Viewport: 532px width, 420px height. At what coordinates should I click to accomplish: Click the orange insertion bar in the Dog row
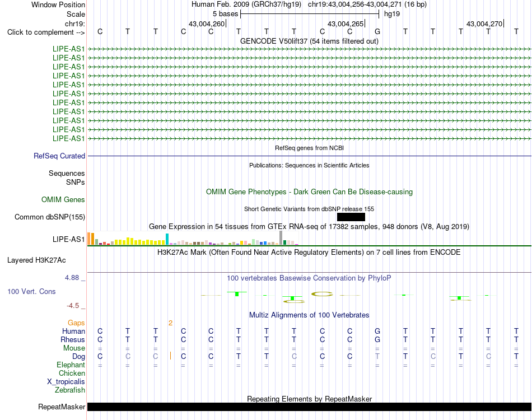[x=170, y=356]
